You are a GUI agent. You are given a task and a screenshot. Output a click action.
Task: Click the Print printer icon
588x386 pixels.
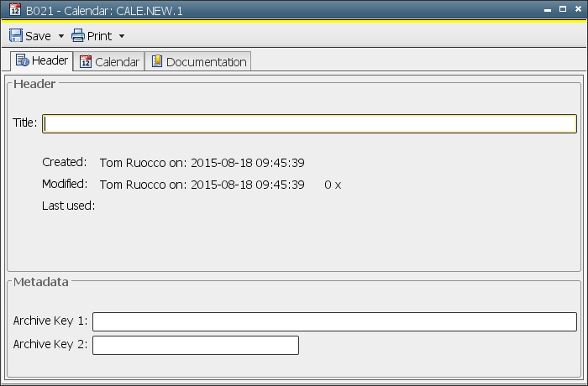coord(78,36)
